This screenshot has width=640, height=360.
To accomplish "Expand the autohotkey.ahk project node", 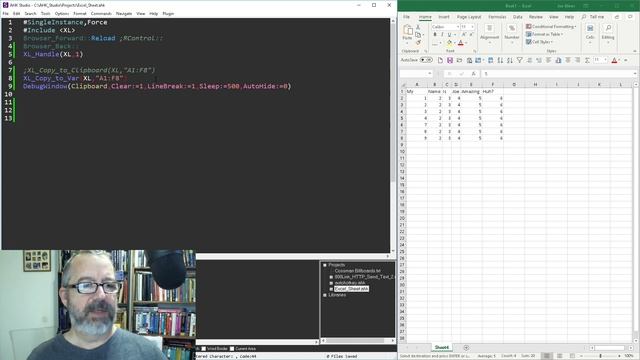I will click(331, 283).
